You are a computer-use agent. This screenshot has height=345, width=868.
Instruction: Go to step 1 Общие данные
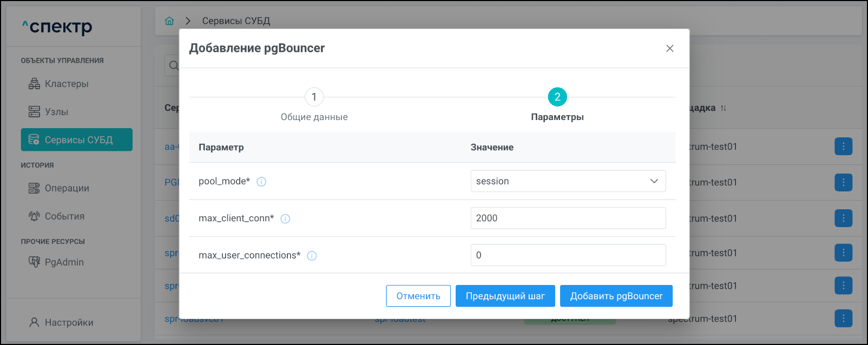tap(314, 97)
